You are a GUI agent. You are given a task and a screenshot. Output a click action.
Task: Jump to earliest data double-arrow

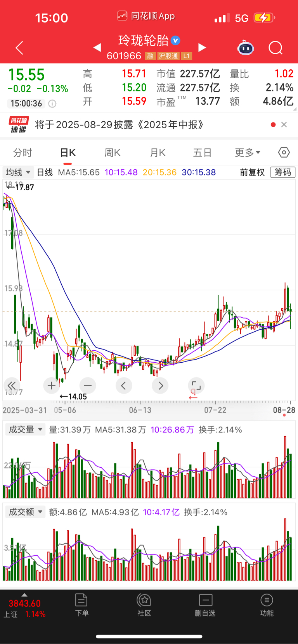click(12, 386)
